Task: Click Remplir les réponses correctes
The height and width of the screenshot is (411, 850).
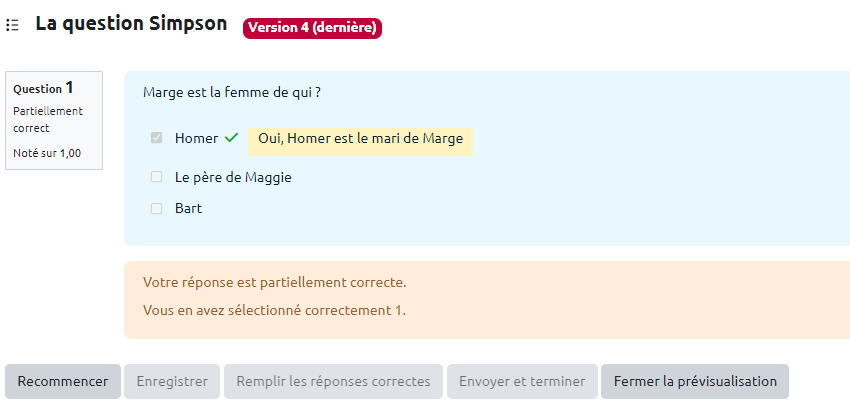Action: 334,381
